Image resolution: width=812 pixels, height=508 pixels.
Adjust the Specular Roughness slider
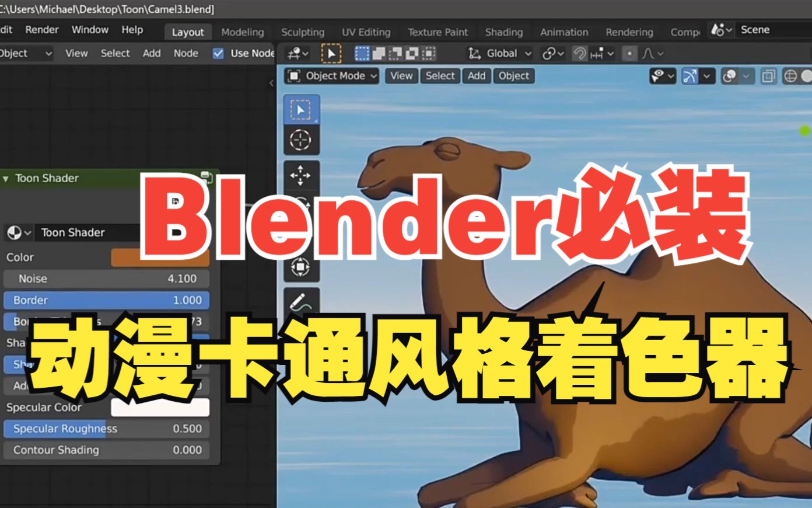[106, 429]
